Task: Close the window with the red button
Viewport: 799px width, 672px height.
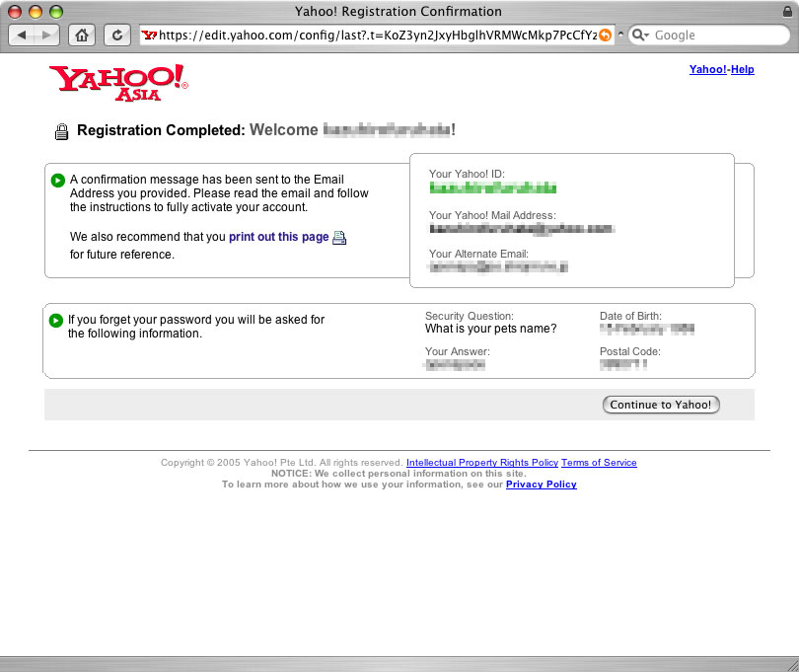Action: coord(15,12)
